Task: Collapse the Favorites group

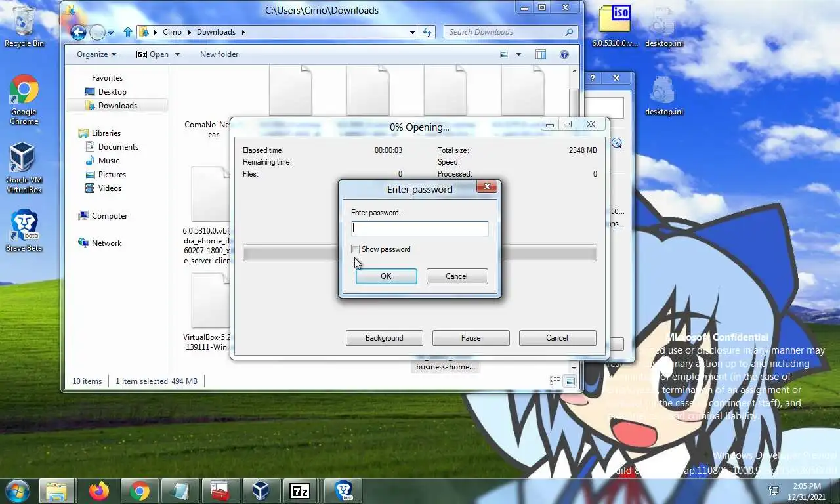Action: pos(107,77)
